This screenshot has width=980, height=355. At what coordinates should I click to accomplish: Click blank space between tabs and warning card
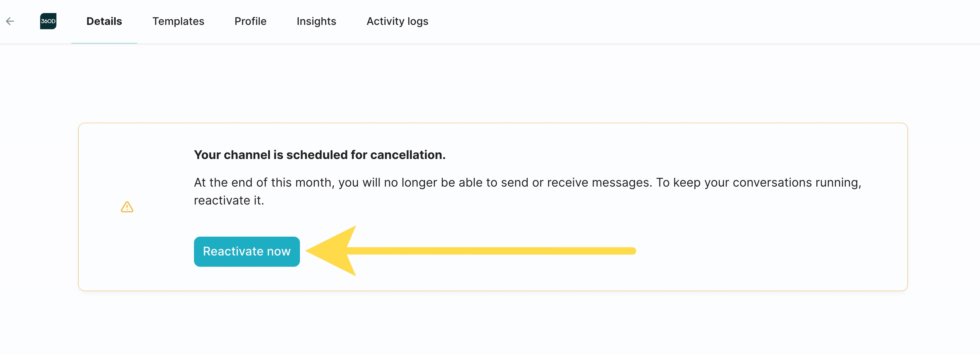(x=491, y=84)
